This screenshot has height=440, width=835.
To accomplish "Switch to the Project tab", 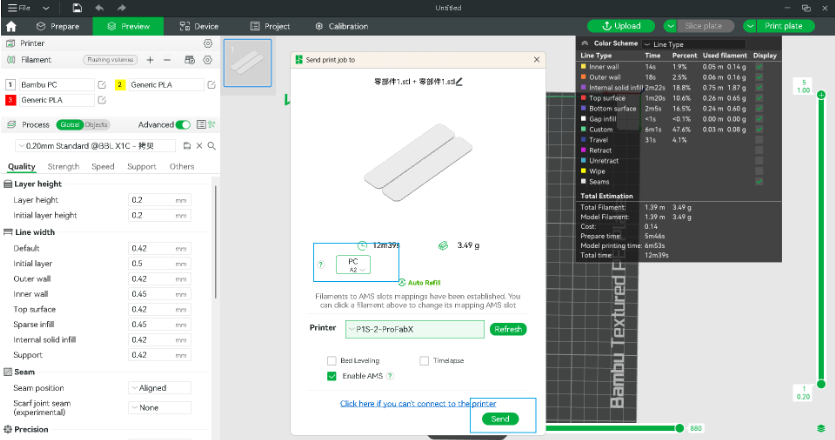I will (x=270, y=26).
